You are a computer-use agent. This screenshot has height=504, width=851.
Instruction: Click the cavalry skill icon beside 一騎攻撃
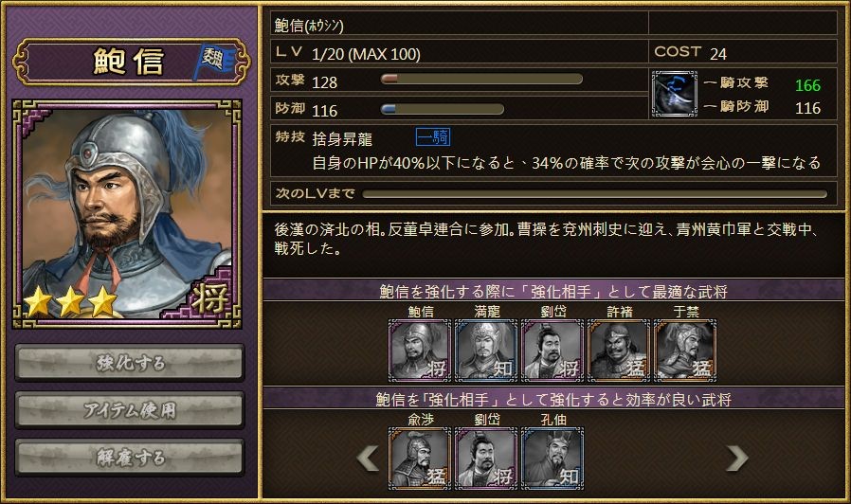tap(674, 94)
